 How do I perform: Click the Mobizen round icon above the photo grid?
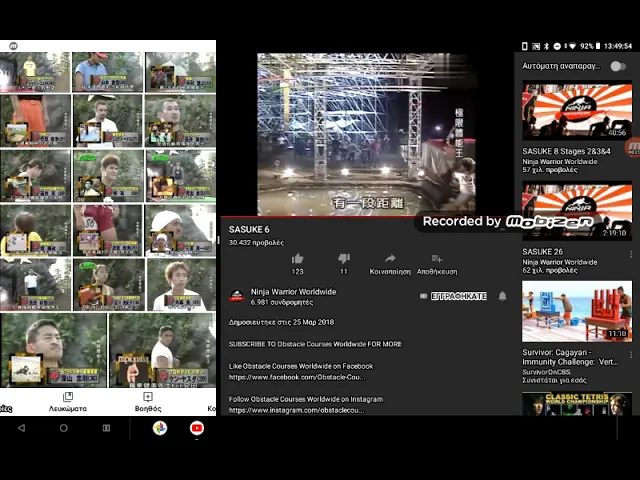tap(13, 46)
